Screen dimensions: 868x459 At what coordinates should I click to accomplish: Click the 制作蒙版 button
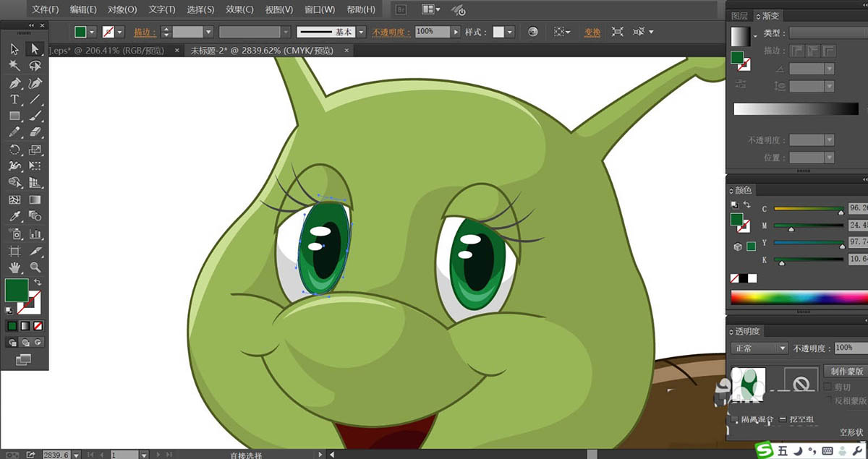coord(845,372)
